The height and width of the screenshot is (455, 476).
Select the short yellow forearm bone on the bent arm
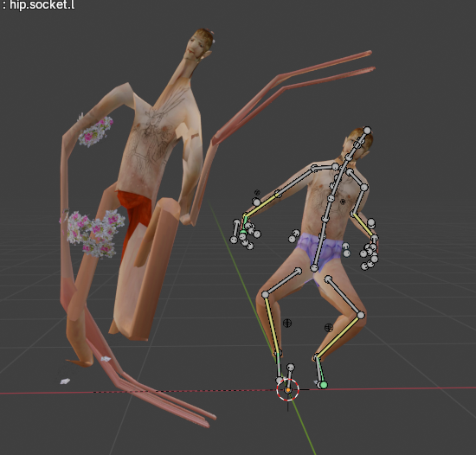(x=363, y=226)
